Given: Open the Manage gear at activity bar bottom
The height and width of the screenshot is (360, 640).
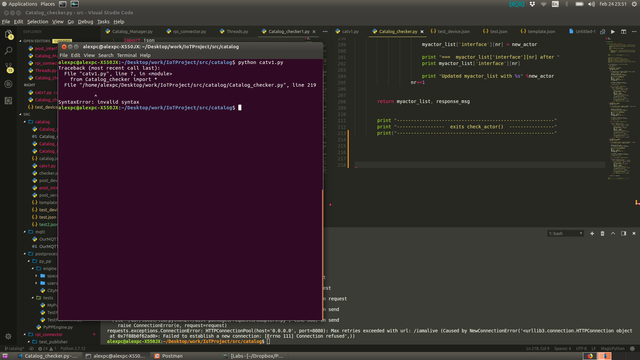Looking at the screenshot, I should coord(9,336).
